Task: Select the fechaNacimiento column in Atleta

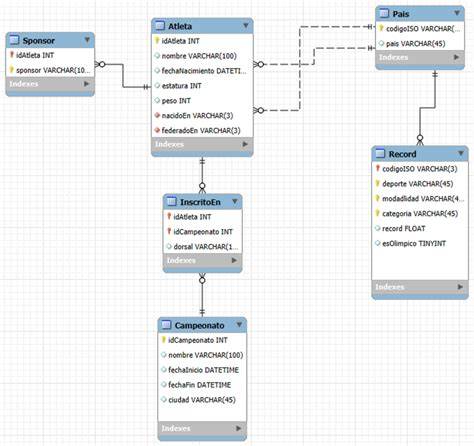Action: [204, 71]
